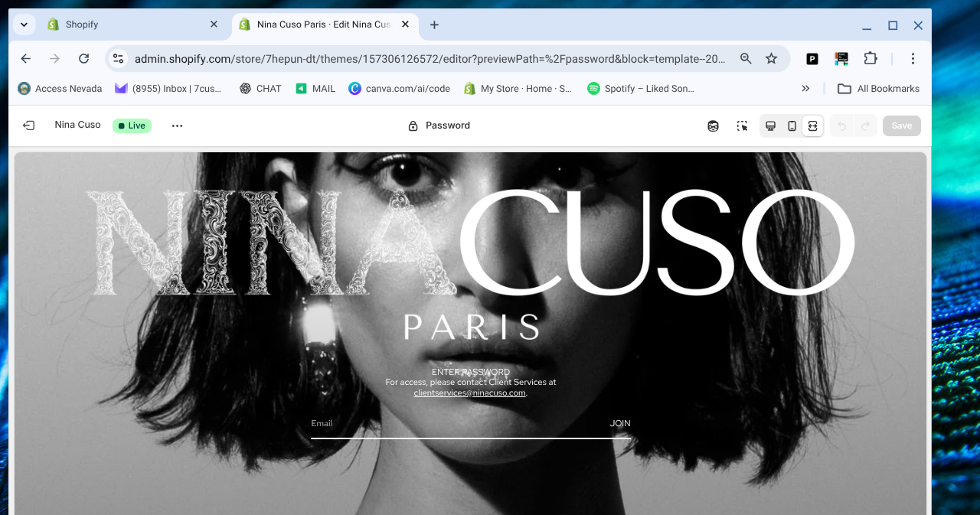Switch to desktop preview mode
The width and height of the screenshot is (980, 515).
[771, 126]
